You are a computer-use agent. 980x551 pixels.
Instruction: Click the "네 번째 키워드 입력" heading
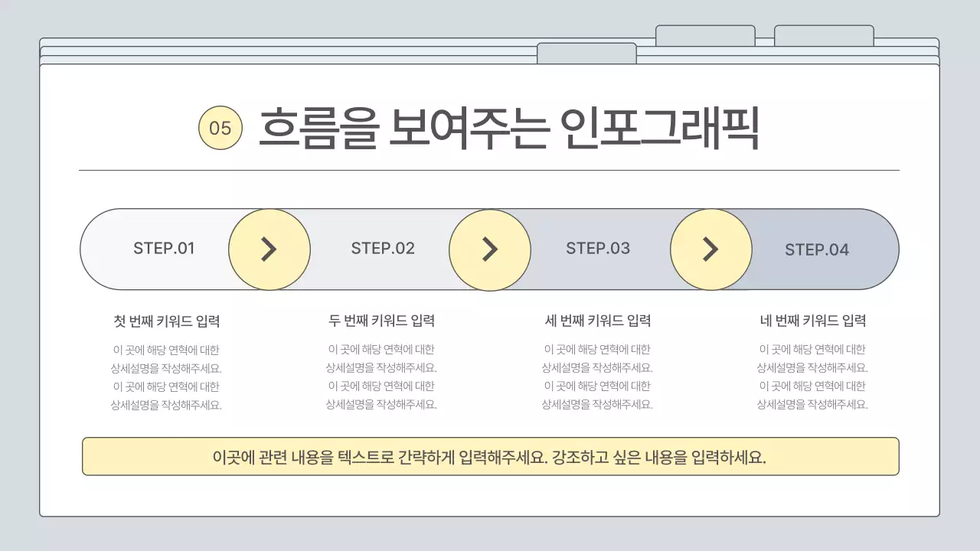point(815,321)
